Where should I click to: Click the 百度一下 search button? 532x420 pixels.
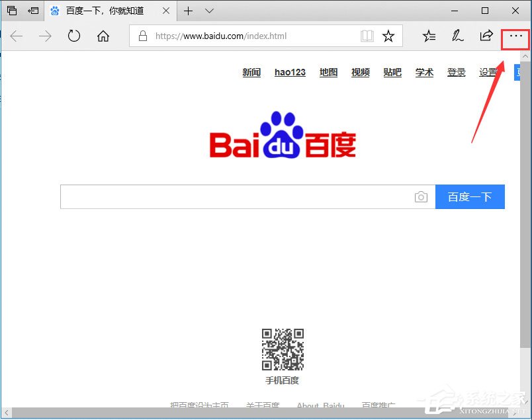[x=470, y=196]
